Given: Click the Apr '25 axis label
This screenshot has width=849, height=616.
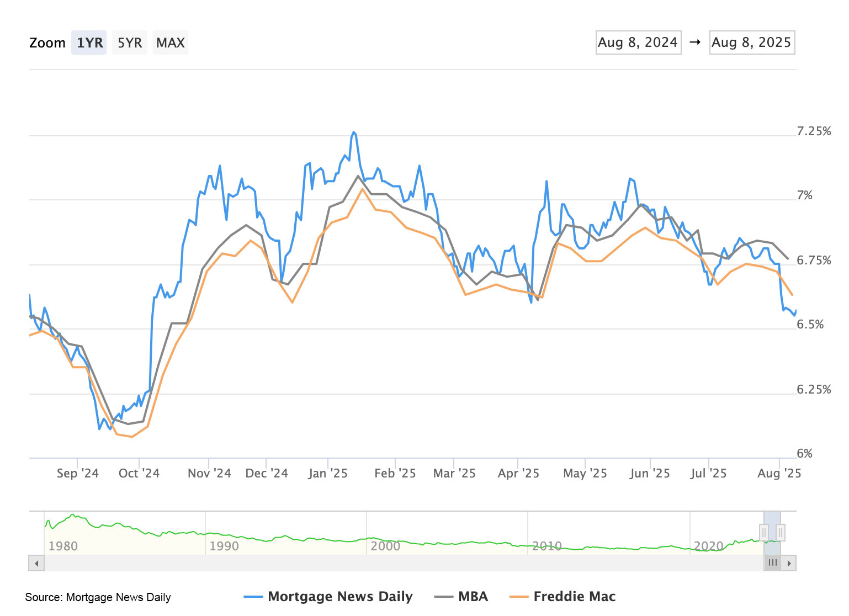Looking at the screenshot, I should 518,474.
